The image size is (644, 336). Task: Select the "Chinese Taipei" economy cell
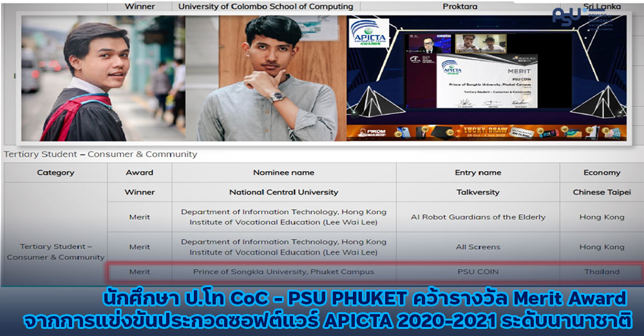tap(601, 192)
